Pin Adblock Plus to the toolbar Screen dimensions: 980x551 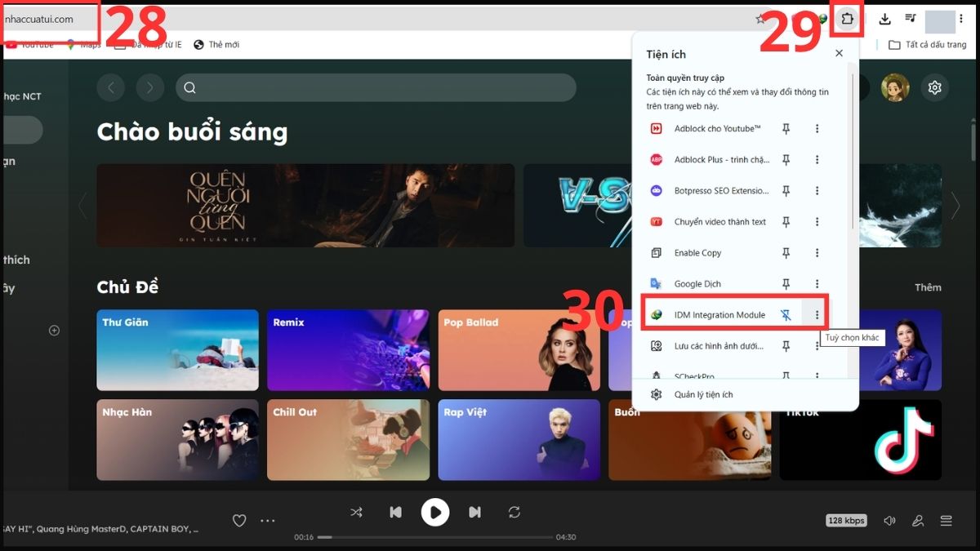(x=786, y=160)
